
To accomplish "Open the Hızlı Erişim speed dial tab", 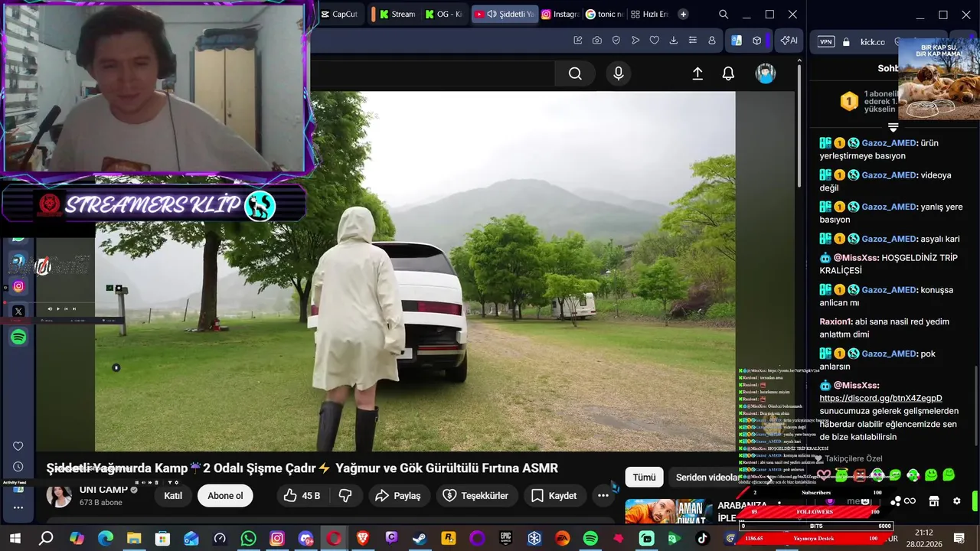I will (649, 15).
